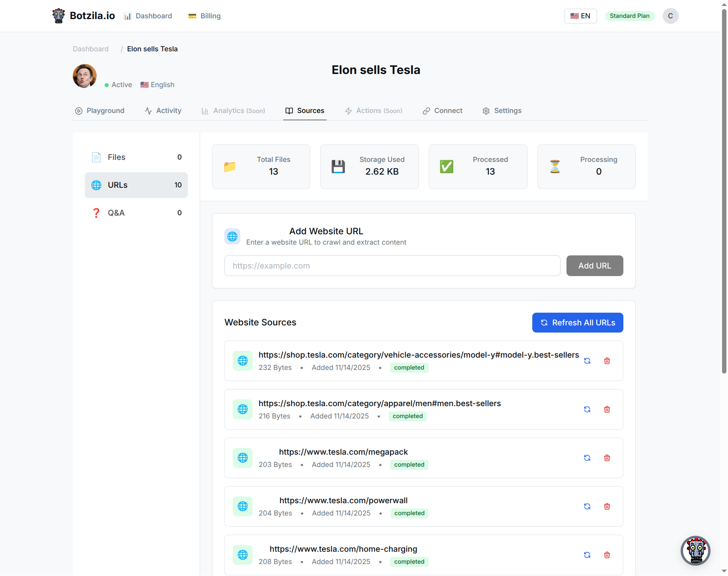Image resolution: width=728 pixels, height=576 pixels.
Task: Click the globe icon beside megapack URL
Action: [243, 458]
